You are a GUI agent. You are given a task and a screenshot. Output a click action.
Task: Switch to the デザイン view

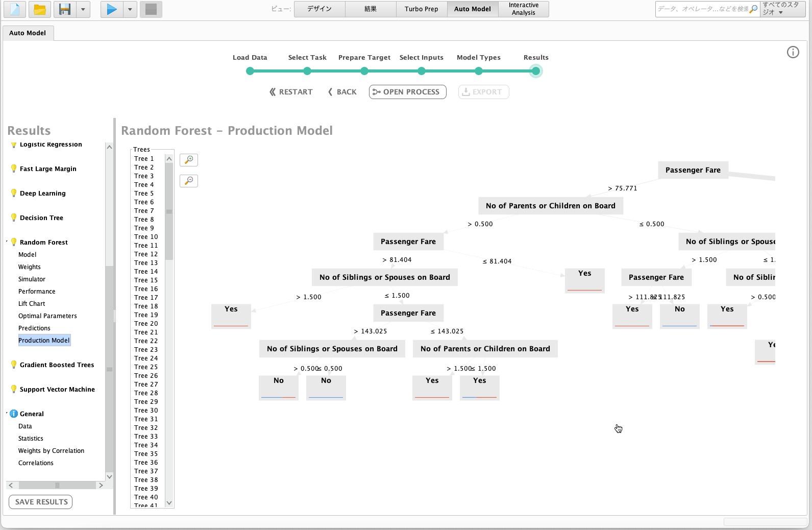(x=319, y=9)
